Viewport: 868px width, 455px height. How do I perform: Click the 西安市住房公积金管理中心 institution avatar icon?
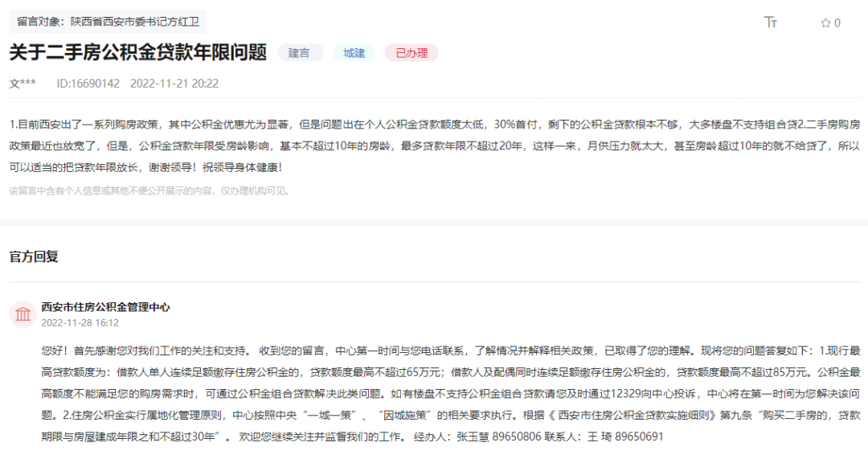click(x=23, y=314)
